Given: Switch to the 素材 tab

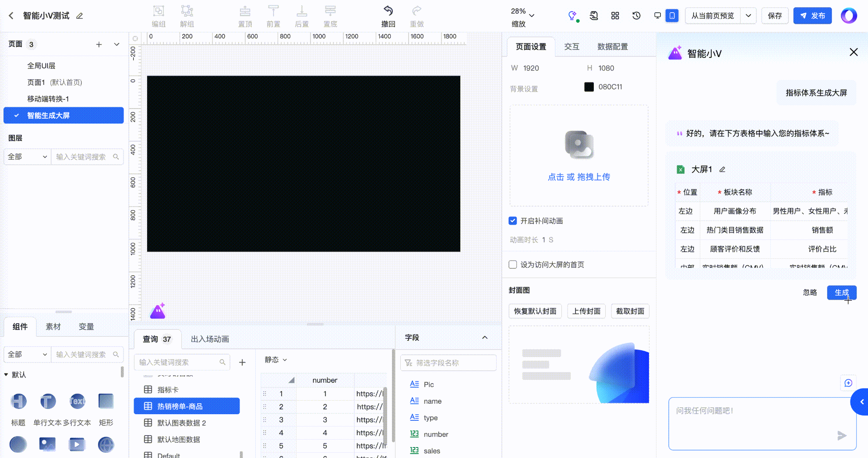Looking at the screenshot, I should pyautogui.click(x=53, y=327).
